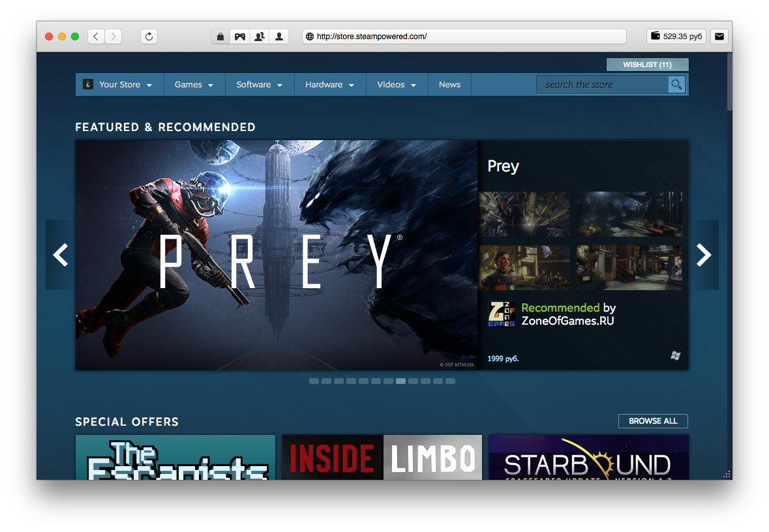
Task: Open the profile via single-person icon
Action: [x=279, y=37]
